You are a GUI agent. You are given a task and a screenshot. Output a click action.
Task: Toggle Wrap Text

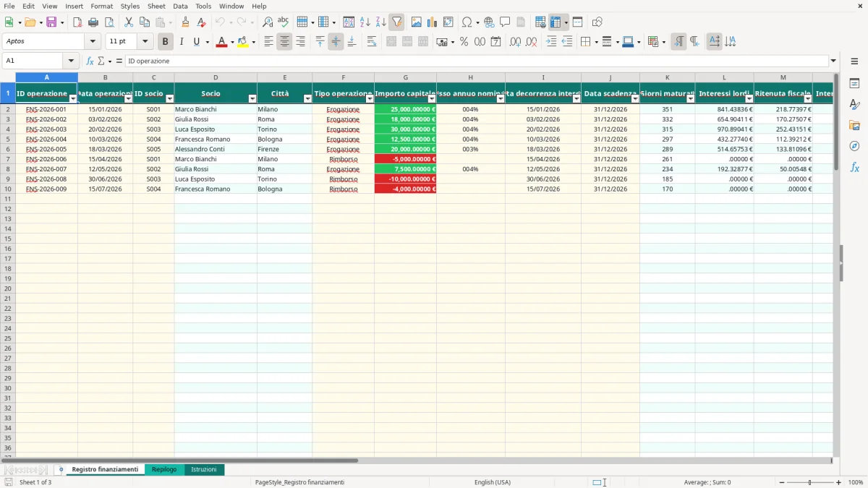pyautogui.click(x=372, y=42)
